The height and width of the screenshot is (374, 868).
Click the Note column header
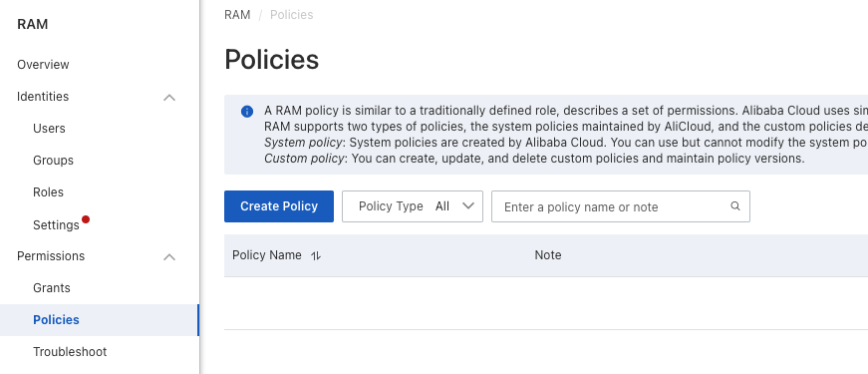pyautogui.click(x=548, y=255)
